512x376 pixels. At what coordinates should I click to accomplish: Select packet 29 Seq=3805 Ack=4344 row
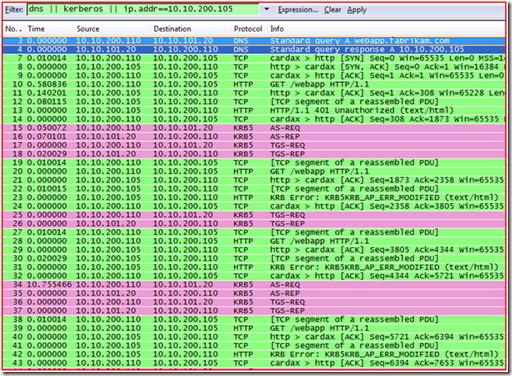(254, 250)
